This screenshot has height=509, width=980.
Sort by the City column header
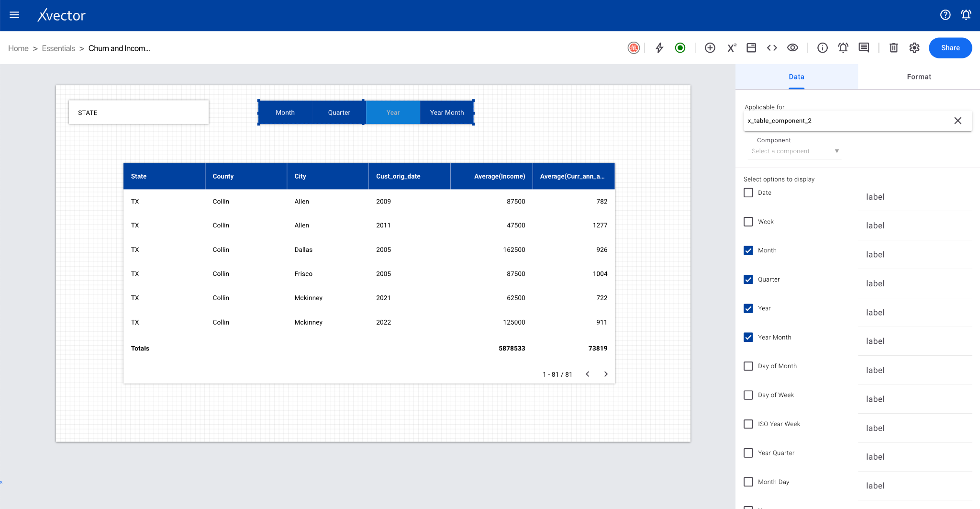328,176
